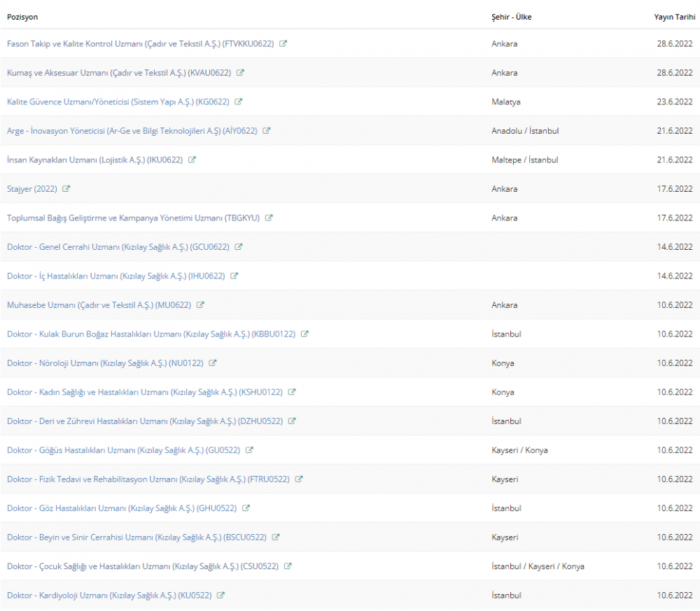Open external link icon beside Kumaş ve Aksesuar Uzmanı
Viewport: 700px width, 611px height.
(240, 73)
